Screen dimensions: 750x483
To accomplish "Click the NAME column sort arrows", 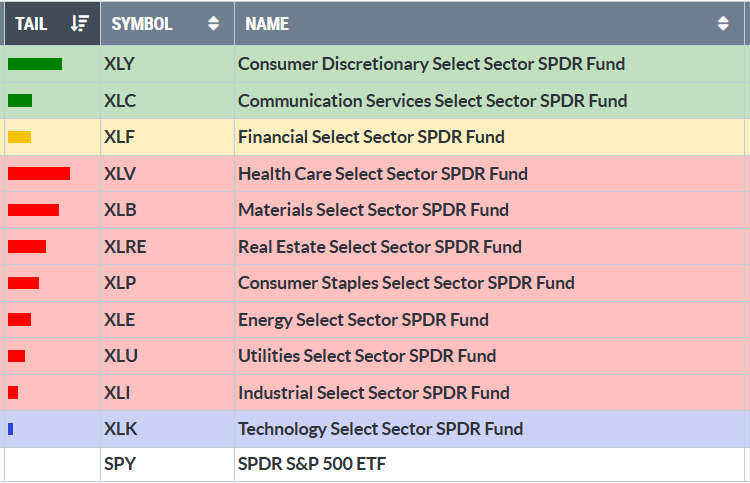I will pos(723,23).
